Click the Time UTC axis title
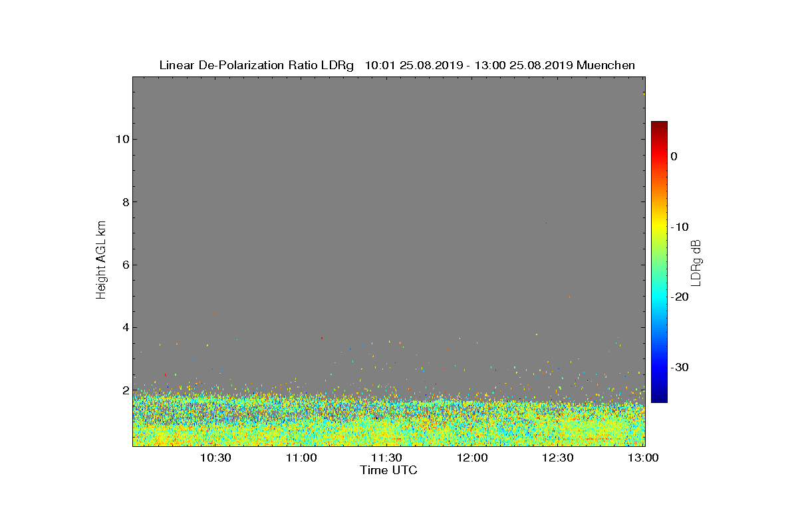Screen dimensions: 798x532 coord(389,470)
